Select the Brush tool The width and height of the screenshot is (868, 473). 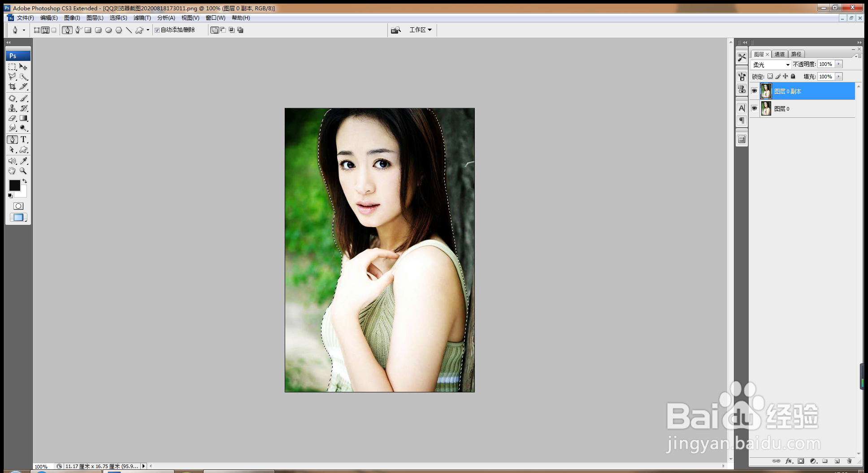tap(23, 98)
